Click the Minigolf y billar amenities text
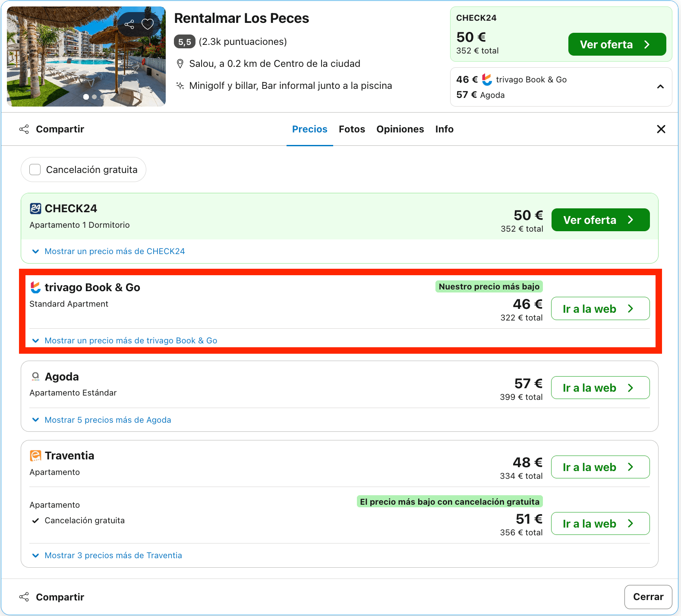 [290, 86]
